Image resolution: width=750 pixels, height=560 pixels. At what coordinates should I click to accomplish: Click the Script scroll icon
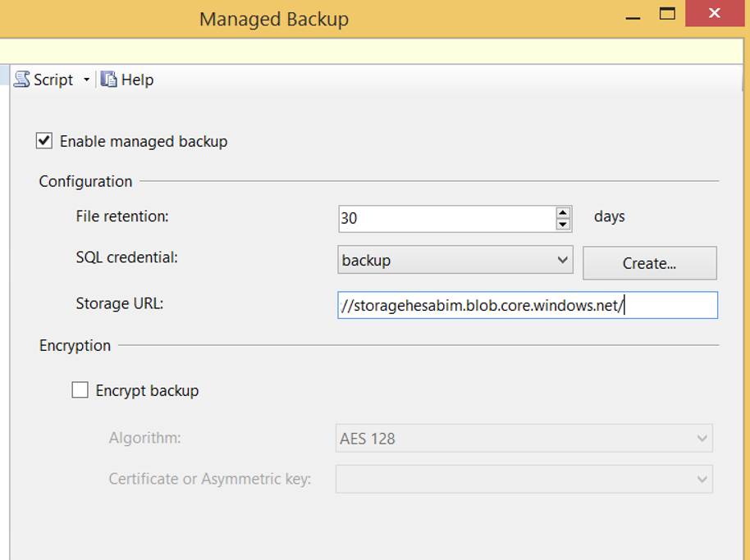22,79
